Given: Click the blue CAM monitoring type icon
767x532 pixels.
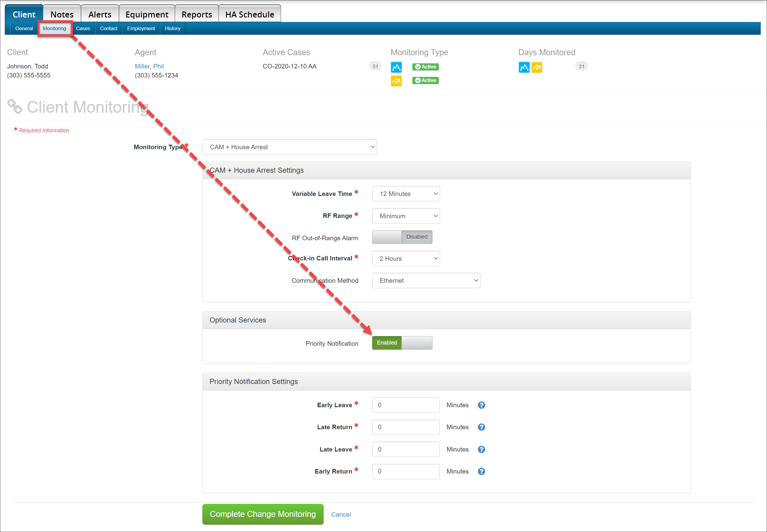Looking at the screenshot, I should click(x=396, y=67).
